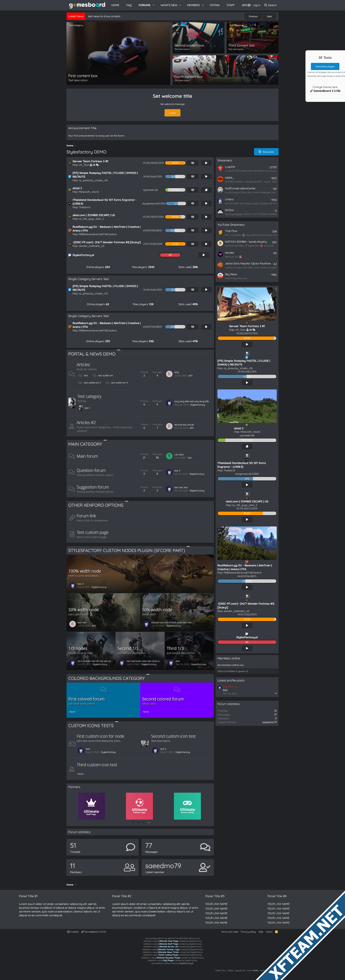The image size is (345, 980).
Task: Show Previous news ticker item
Action: [x=253, y=16]
